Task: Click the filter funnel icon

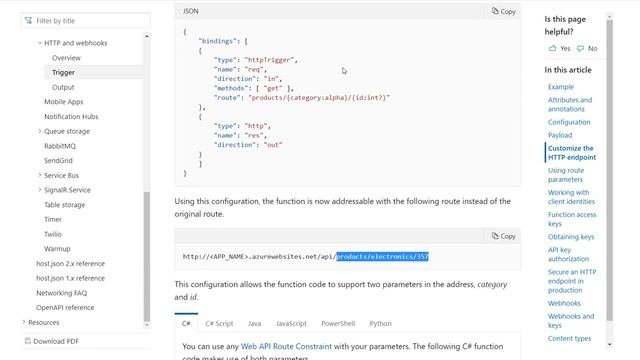Action: click(x=28, y=20)
